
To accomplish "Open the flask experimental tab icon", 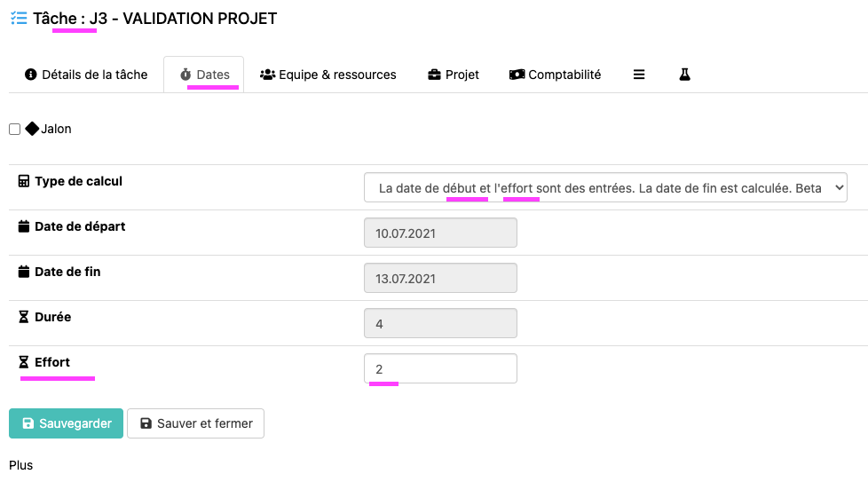I will click(x=684, y=75).
